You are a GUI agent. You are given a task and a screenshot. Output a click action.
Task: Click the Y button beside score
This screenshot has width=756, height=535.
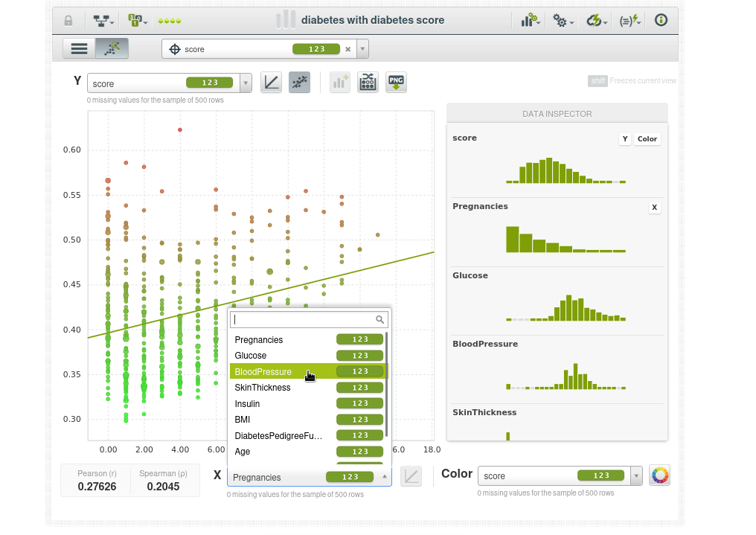[x=625, y=139]
